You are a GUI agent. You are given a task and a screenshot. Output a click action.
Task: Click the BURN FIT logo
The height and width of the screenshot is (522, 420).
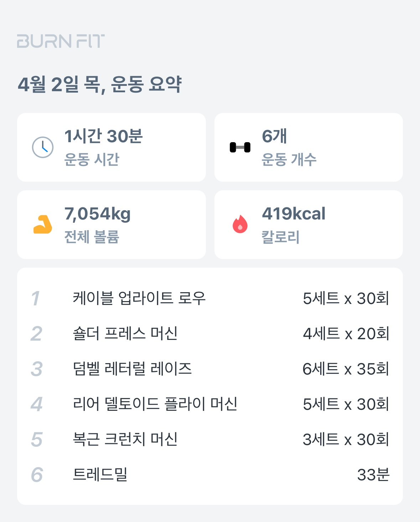[61, 41]
